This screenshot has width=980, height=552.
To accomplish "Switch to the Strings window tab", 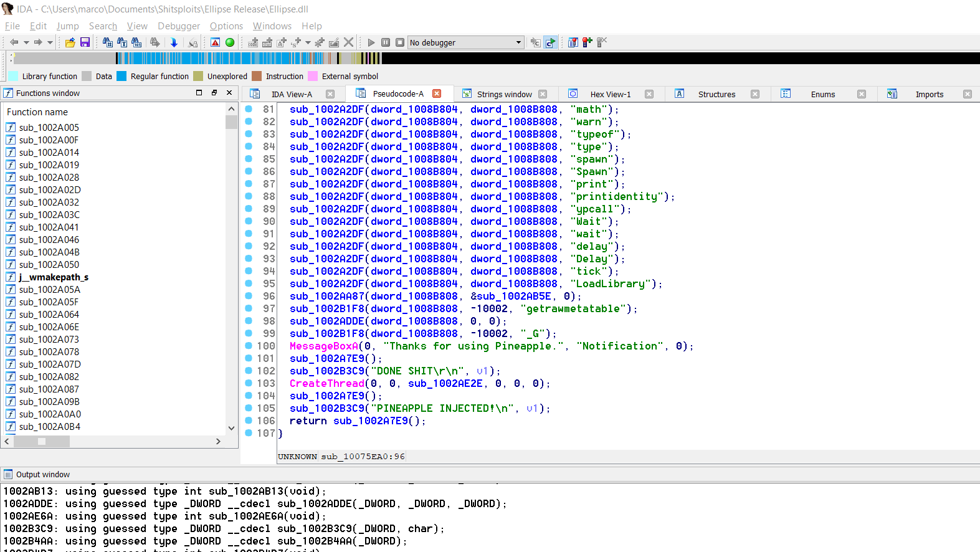I will point(504,94).
